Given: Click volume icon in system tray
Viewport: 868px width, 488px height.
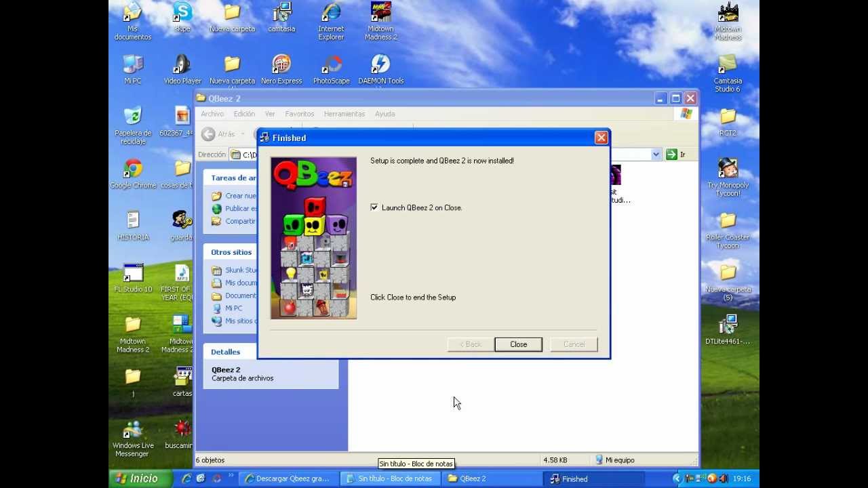Looking at the screenshot, I should click(x=723, y=479).
